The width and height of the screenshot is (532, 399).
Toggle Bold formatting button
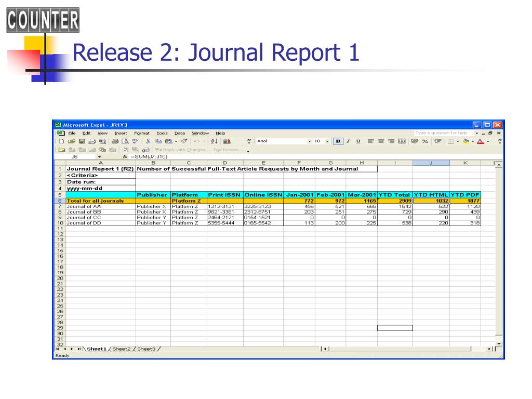tap(338, 141)
